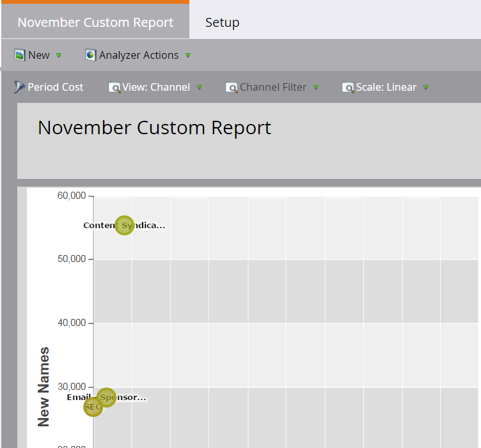Select the SEO bubble on chart
Screen dimensions: 481x448
click(x=93, y=406)
